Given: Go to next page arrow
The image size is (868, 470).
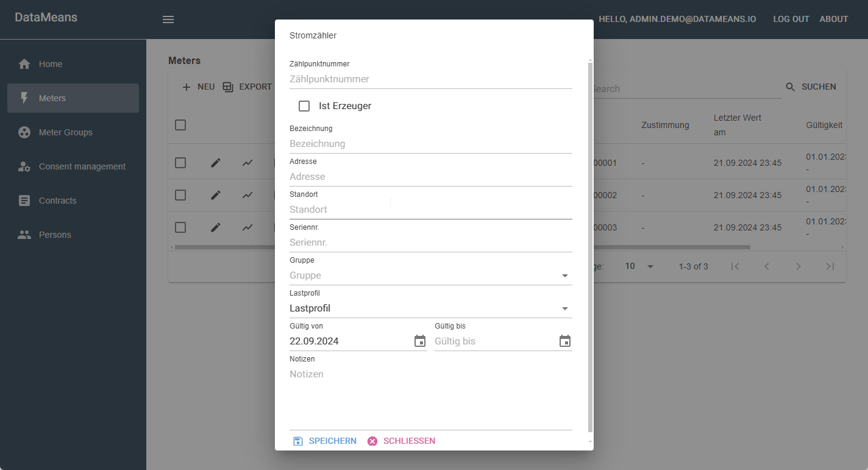Looking at the screenshot, I should pos(798,266).
